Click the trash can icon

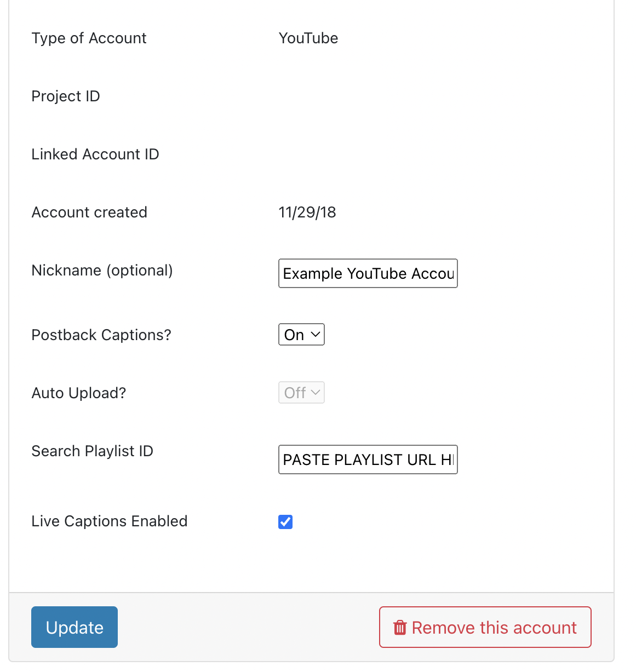click(x=400, y=628)
